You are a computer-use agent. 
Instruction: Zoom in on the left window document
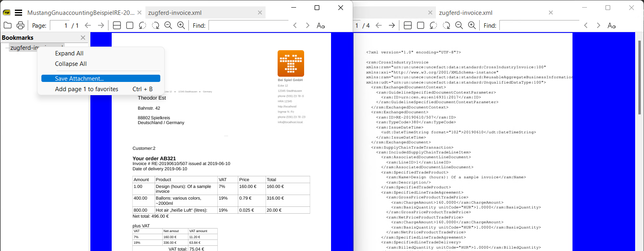(x=181, y=25)
